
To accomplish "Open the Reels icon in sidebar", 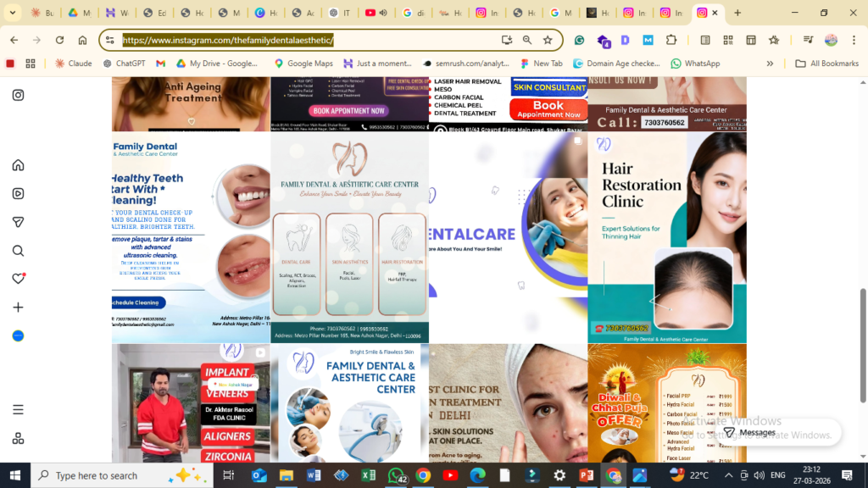I will (x=18, y=193).
